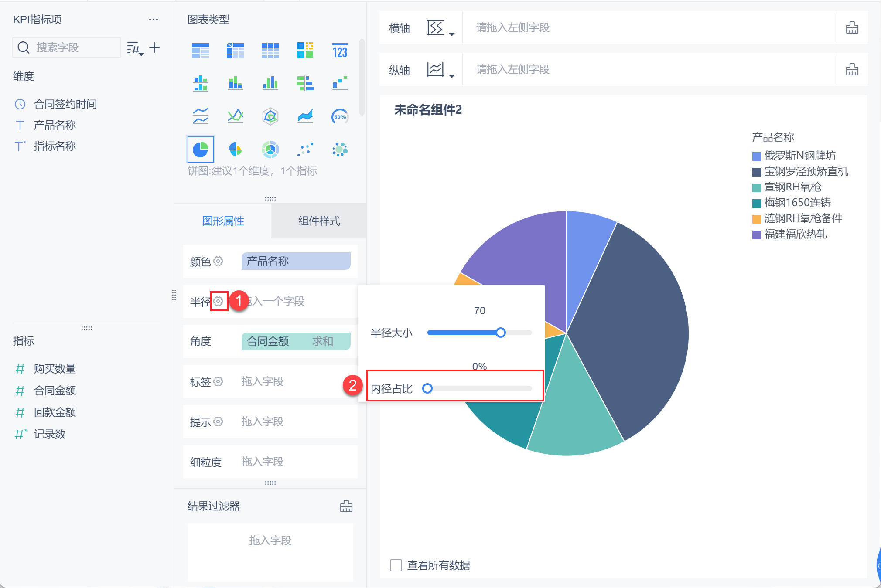The image size is (881, 588).
Task: Open the KPI指标项 more options menu
Action: pos(154,20)
